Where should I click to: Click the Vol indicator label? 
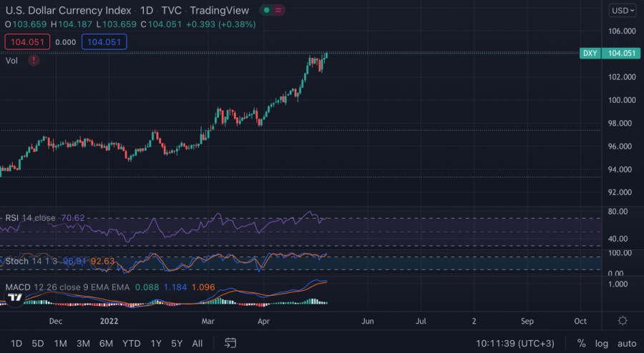(x=11, y=61)
